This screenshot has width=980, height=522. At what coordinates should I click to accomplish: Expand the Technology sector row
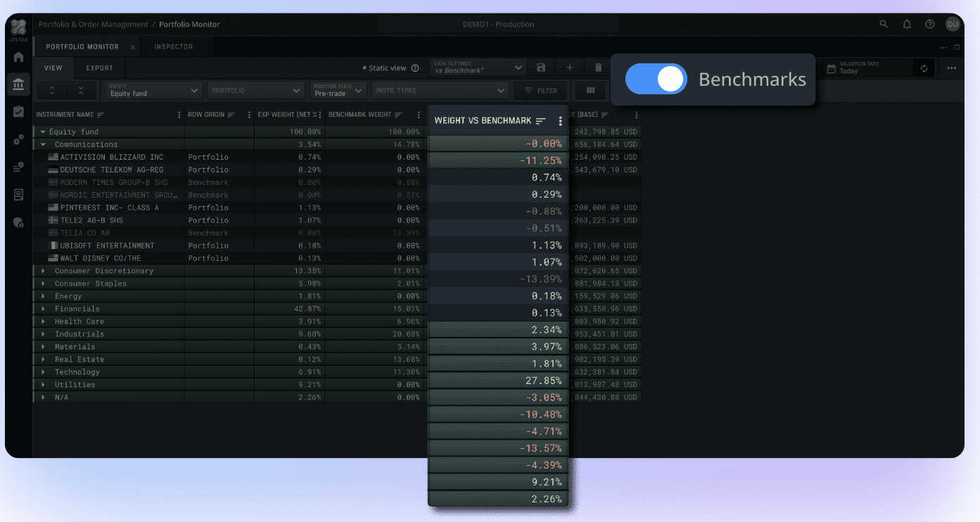click(43, 372)
